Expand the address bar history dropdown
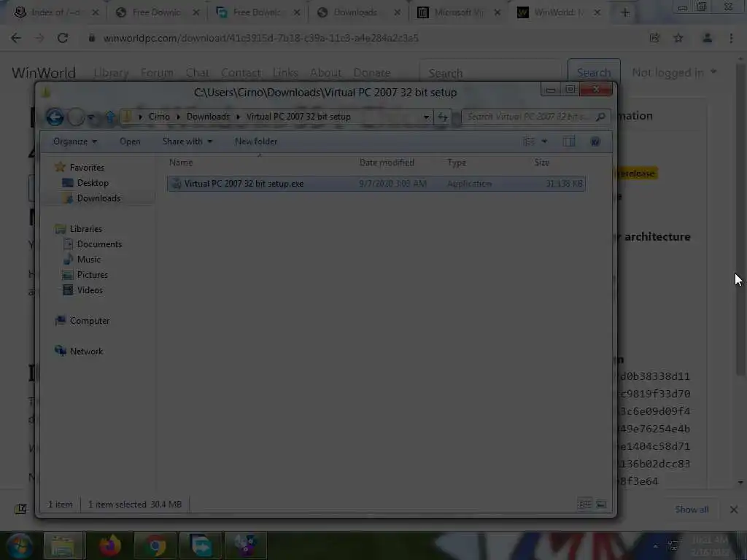This screenshot has width=747, height=560. (x=426, y=117)
